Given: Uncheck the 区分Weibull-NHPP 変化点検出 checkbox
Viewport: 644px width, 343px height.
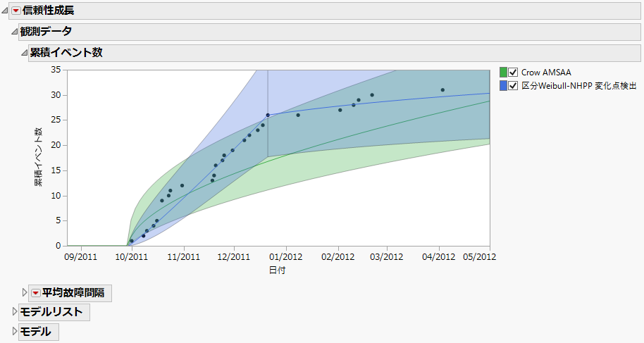Looking at the screenshot, I should point(513,85).
